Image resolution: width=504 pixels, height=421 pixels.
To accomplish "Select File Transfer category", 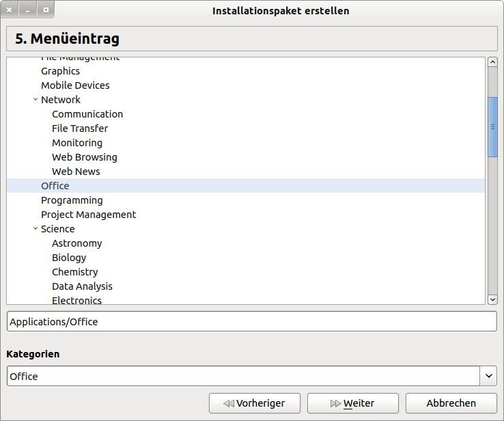I will tap(80, 128).
